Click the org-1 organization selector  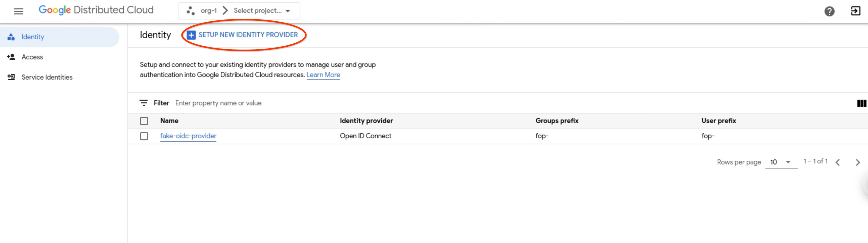point(202,11)
